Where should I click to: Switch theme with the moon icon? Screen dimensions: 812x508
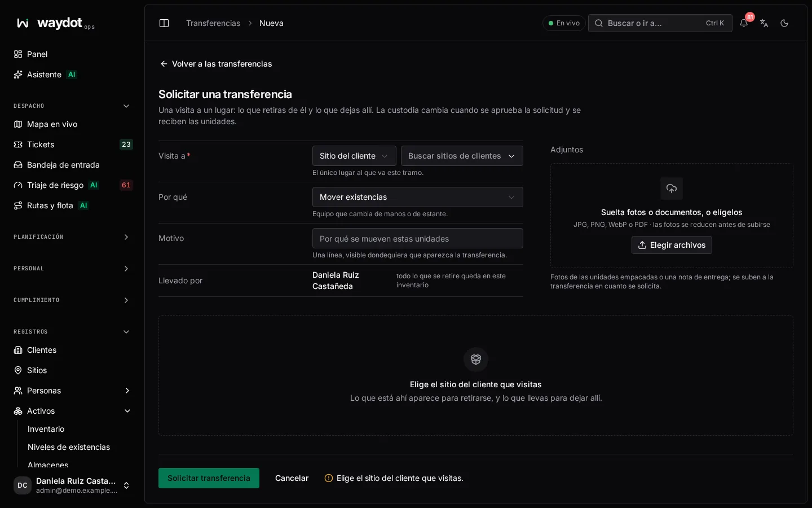pyautogui.click(x=784, y=23)
